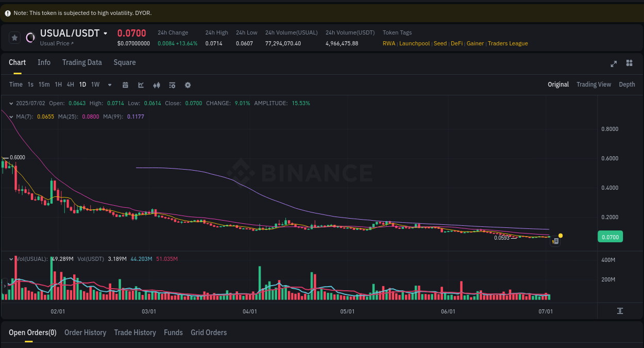Select the 0.0700 price label on axis

(610, 236)
